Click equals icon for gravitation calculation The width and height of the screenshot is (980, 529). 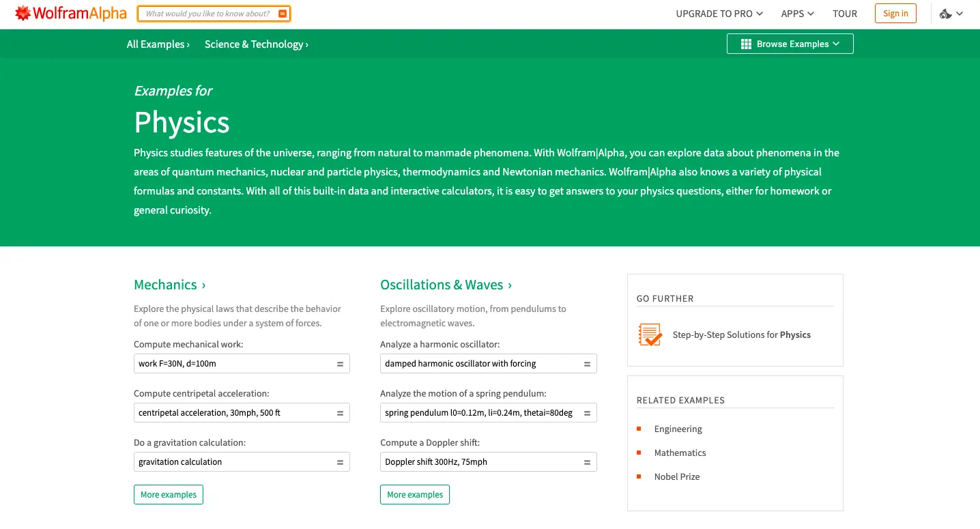click(340, 462)
